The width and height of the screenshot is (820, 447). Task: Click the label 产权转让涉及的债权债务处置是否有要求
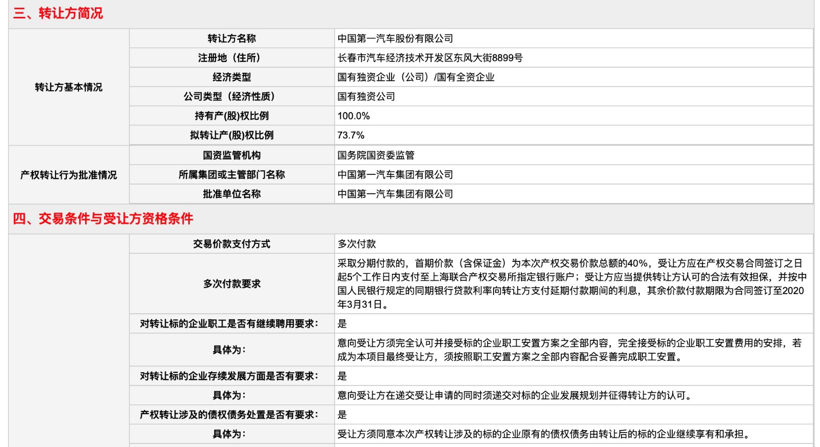[x=229, y=415]
